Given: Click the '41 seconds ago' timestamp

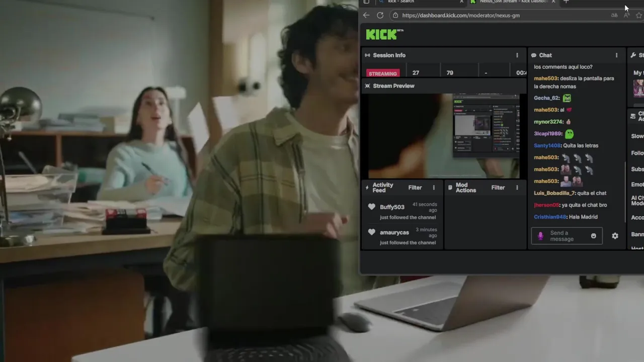Looking at the screenshot, I should pyautogui.click(x=425, y=207).
